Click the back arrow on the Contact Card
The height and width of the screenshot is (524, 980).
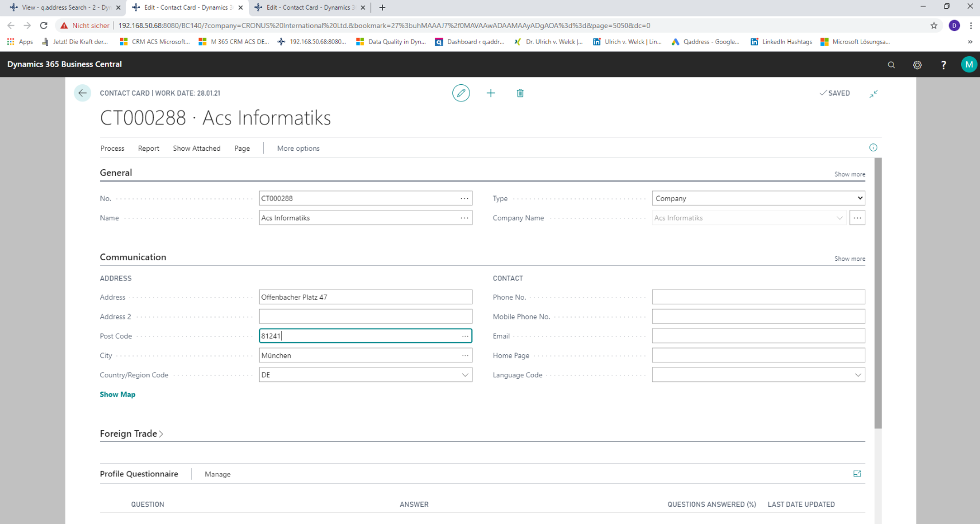click(83, 93)
